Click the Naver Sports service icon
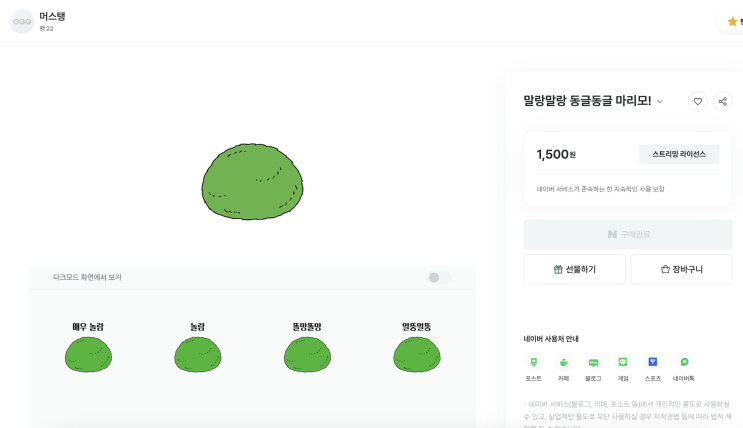This screenshot has width=743, height=428. coord(653,362)
